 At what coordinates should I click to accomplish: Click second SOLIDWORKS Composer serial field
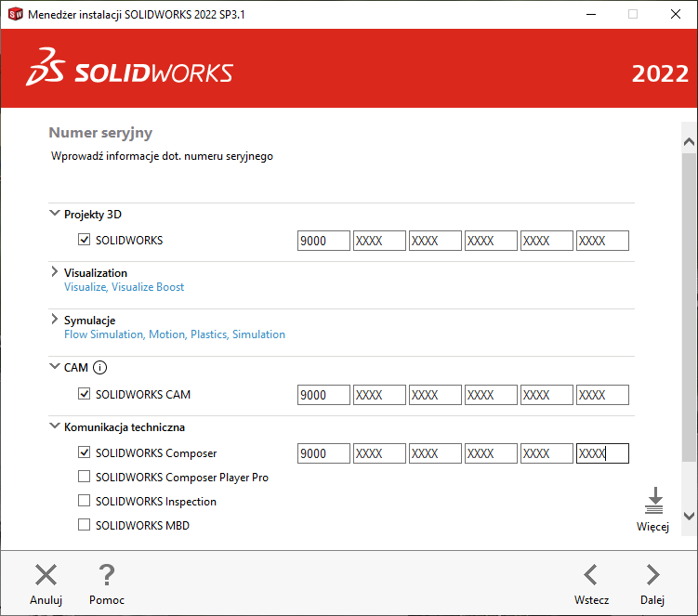[x=379, y=453]
